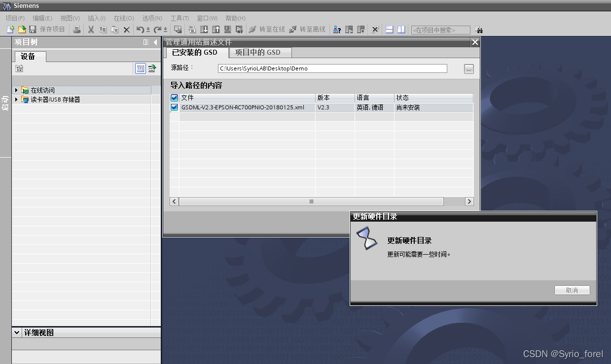Viewport: 611px width, 364px height.
Task: Click the Open project folder icon
Action: (x=22, y=30)
